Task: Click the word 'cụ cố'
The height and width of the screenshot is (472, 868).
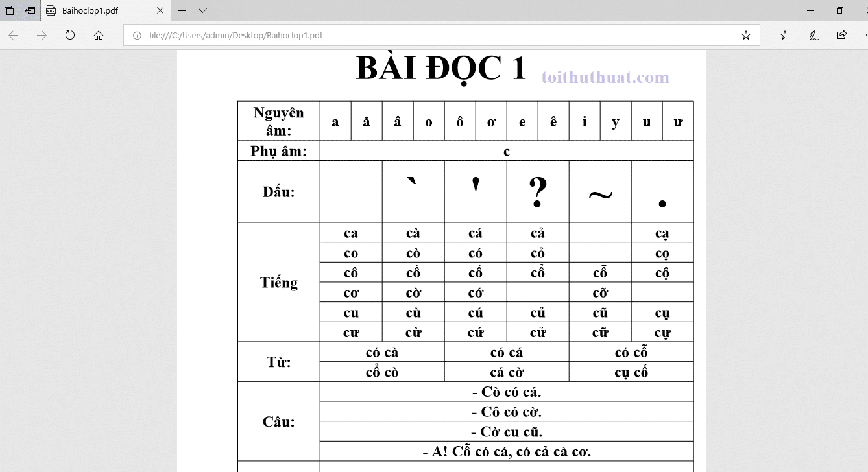Action: (631, 372)
